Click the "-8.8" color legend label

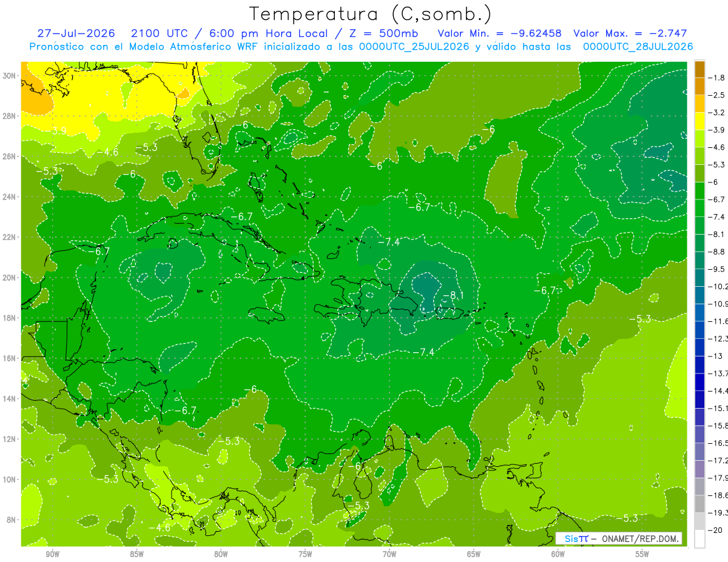tap(717, 252)
